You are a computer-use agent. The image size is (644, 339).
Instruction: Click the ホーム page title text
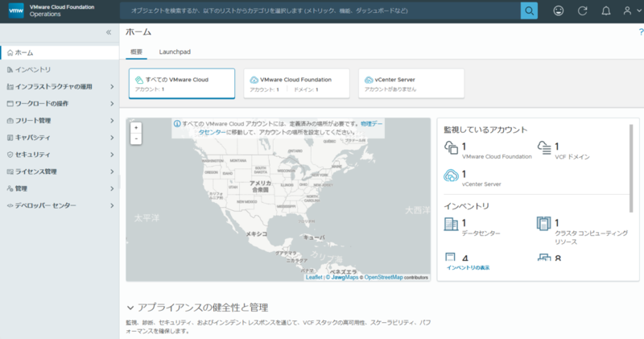[138, 32]
